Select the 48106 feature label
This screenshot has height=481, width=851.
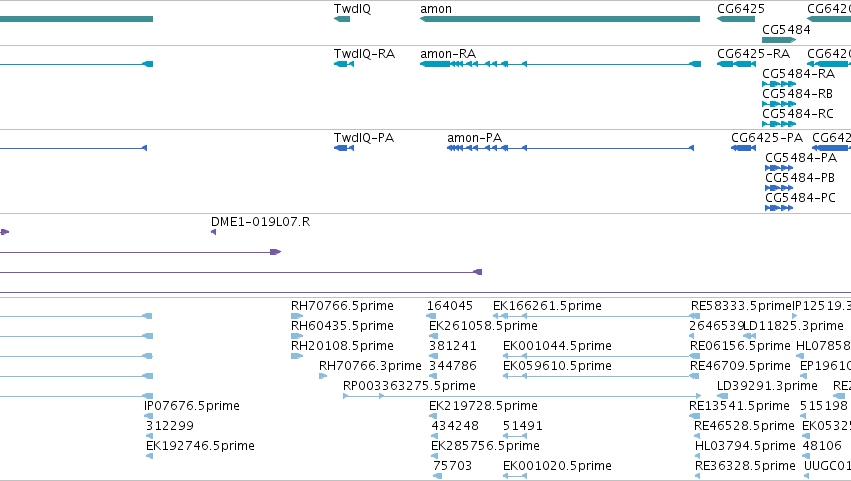[822, 446]
